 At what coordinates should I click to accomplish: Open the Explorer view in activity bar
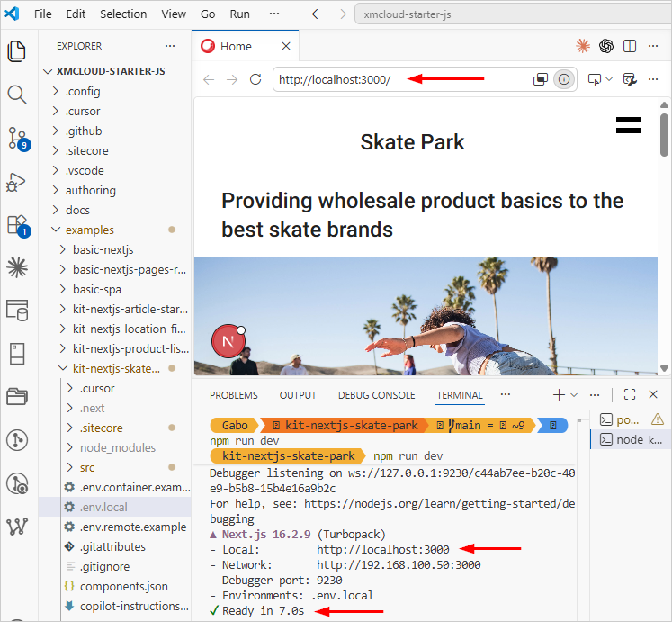tap(17, 51)
